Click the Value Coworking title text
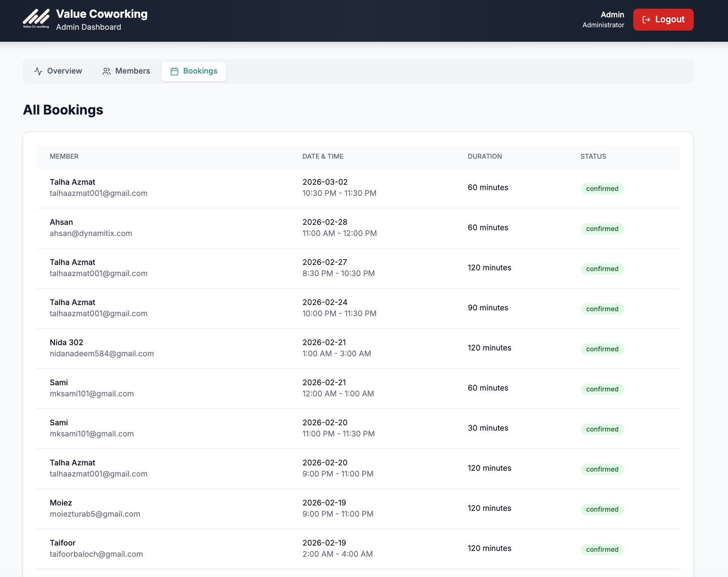Image resolution: width=728 pixels, height=577 pixels. point(102,14)
